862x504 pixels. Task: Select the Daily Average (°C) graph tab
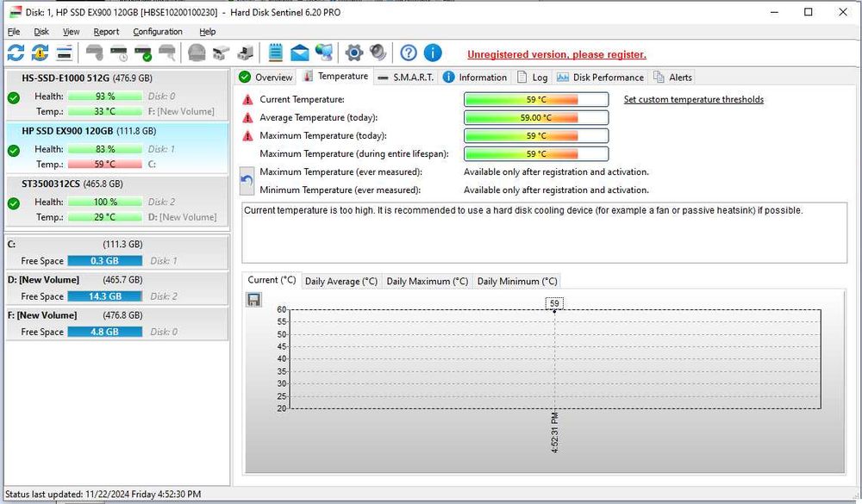coord(340,282)
